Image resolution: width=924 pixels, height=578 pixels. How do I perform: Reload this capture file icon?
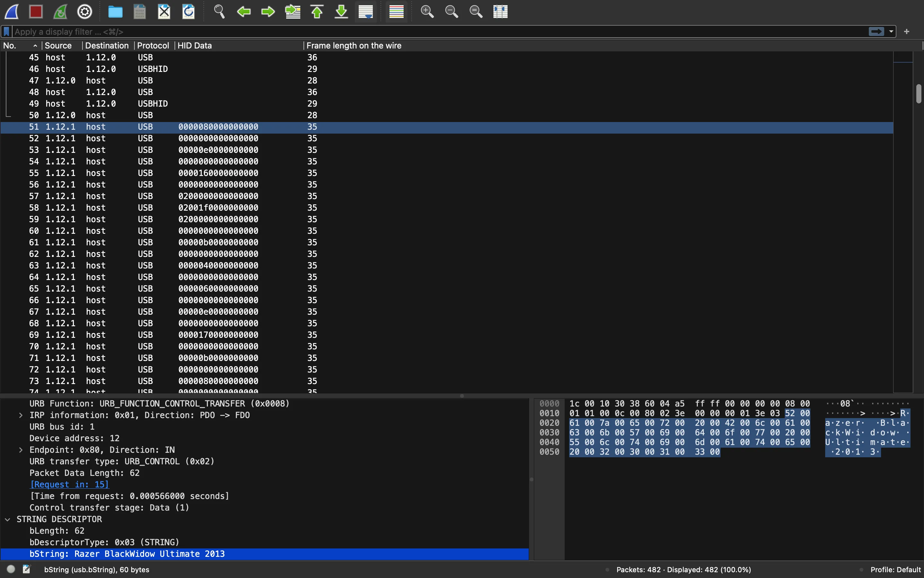coord(189,12)
